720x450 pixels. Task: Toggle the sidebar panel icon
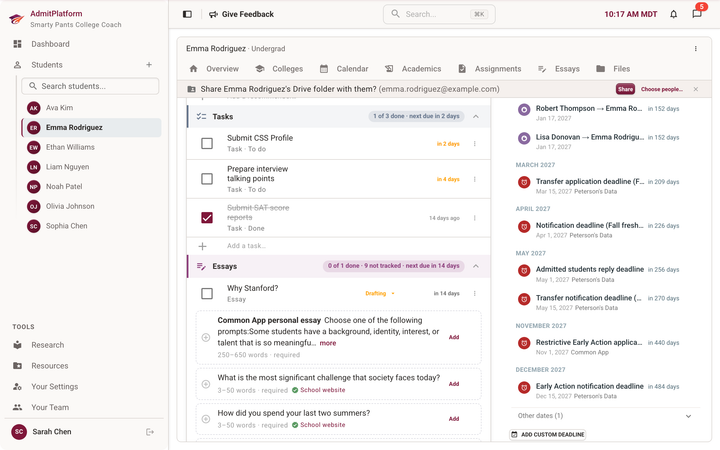coord(187,14)
